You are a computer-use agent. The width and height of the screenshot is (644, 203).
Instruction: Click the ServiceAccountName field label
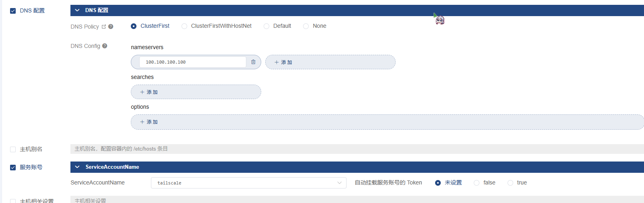coord(97,182)
